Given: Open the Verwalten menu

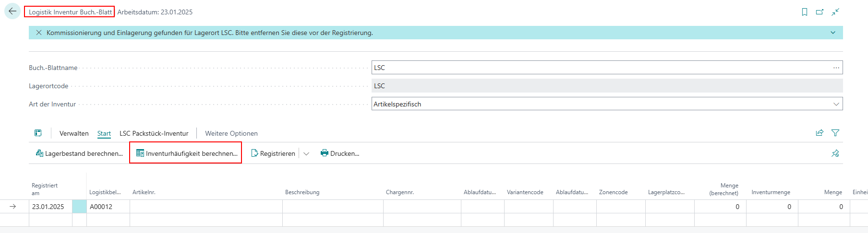Looking at the screenshot, I should (74, 133).
